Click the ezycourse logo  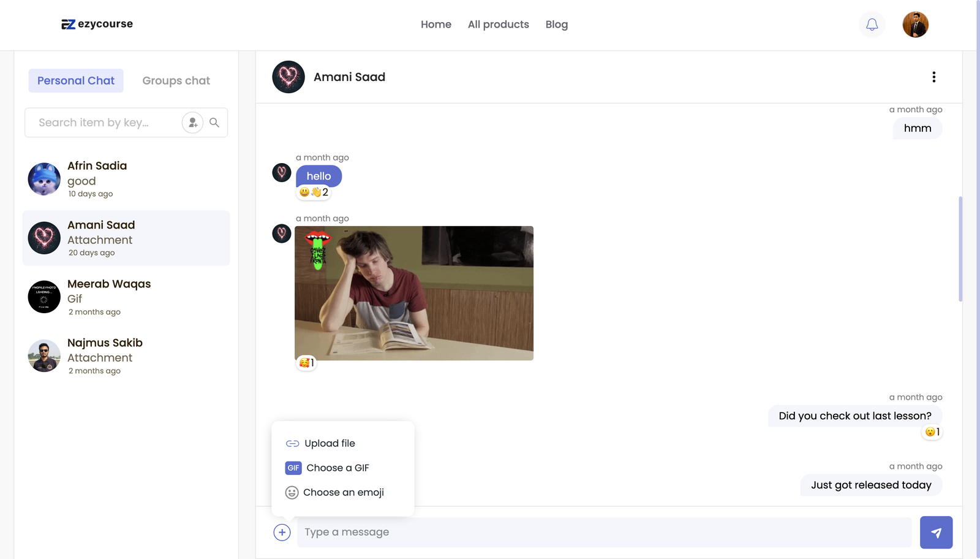click(97, 24)
